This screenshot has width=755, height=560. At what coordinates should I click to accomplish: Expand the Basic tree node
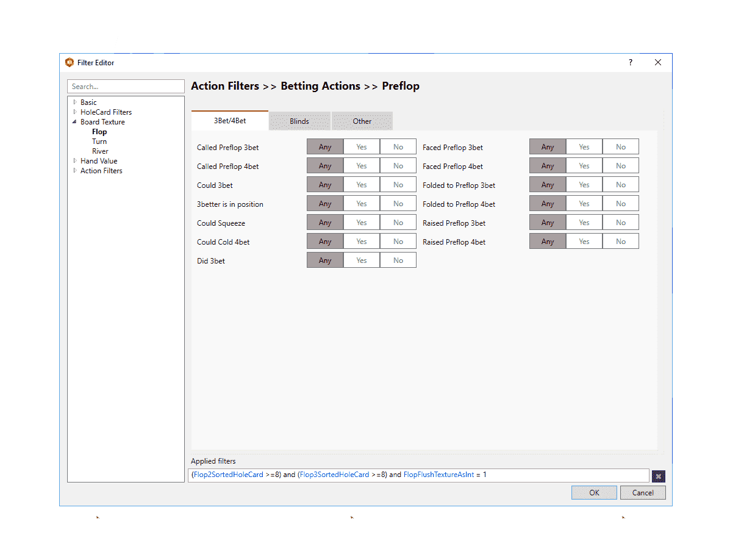75,102
